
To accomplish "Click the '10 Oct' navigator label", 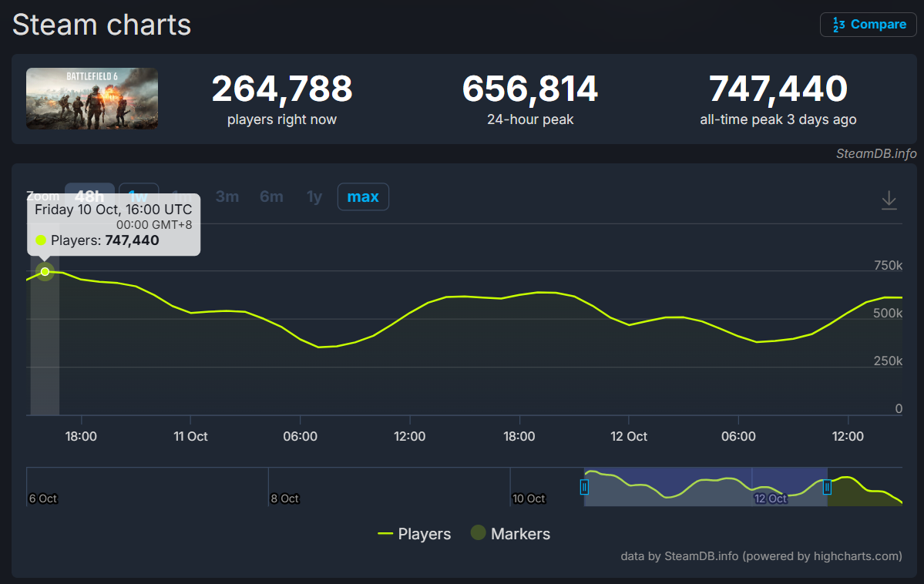I will [529, 498].
